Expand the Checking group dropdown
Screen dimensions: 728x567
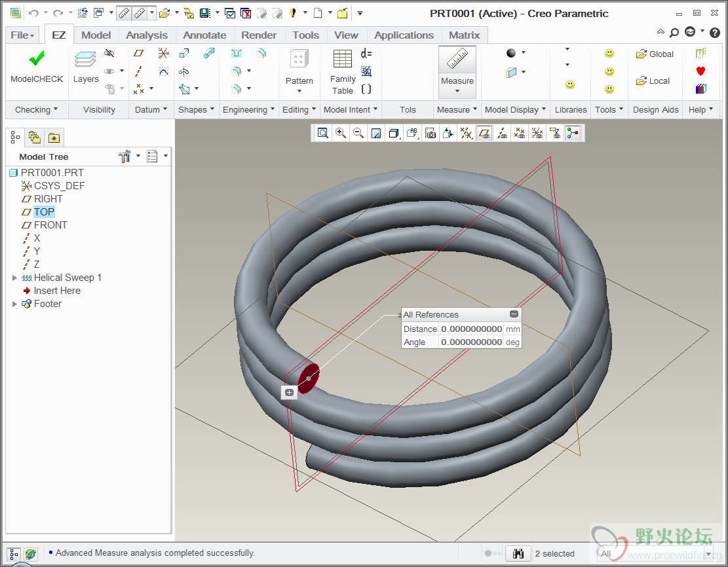(36, 109)
